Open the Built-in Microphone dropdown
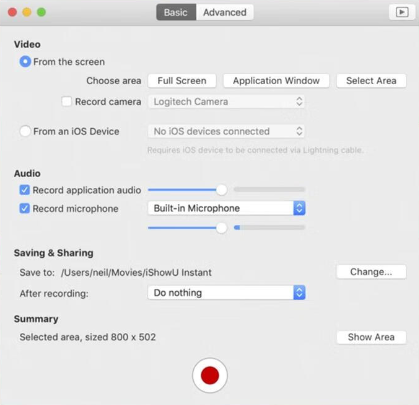 (227, 208)
